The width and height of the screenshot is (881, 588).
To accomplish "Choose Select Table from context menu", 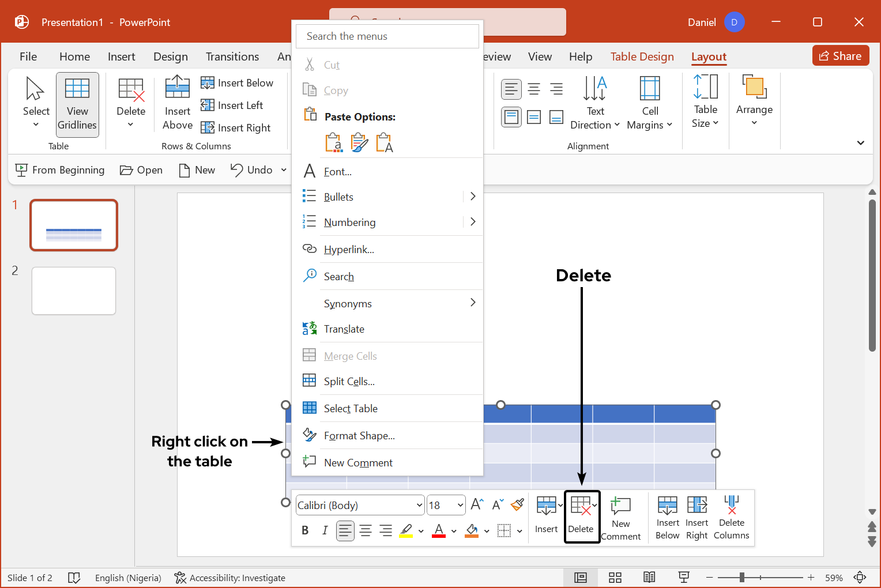I will pos(351,408).
